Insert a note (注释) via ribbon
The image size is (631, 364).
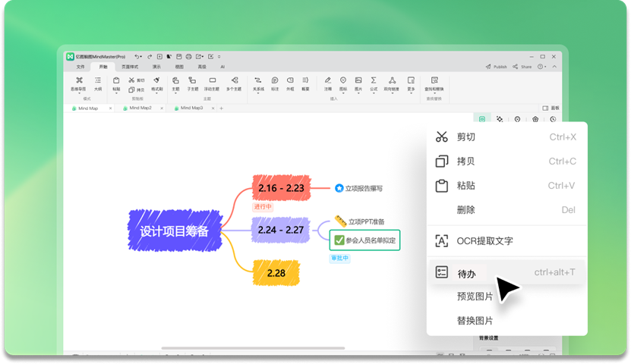(328, 81)
